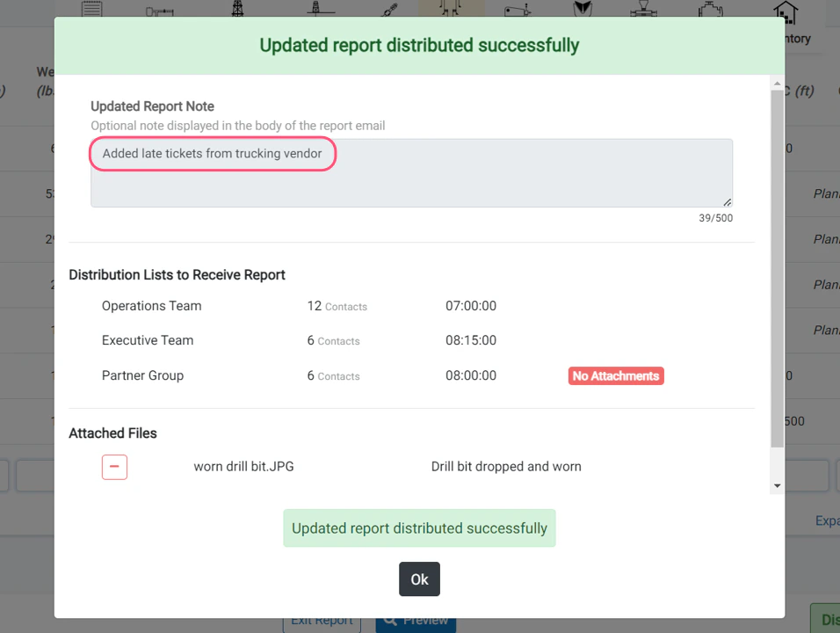The image size is (840, 633).
Task: Click the dialog scrollbar down arrow
Action: [777, 484]
